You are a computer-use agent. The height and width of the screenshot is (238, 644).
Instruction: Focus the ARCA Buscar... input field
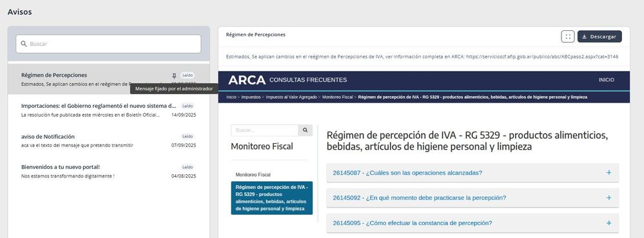pyautogui.click(x=264, y=130)
